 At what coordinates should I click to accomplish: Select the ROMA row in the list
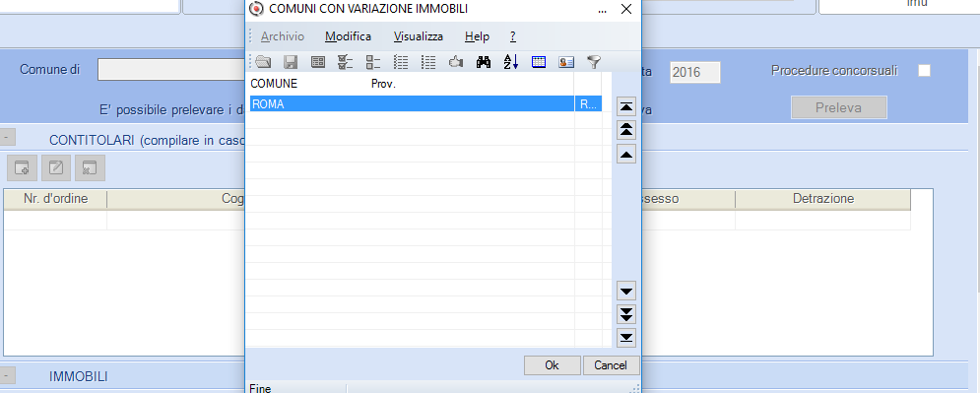click(x=425, y=104)
